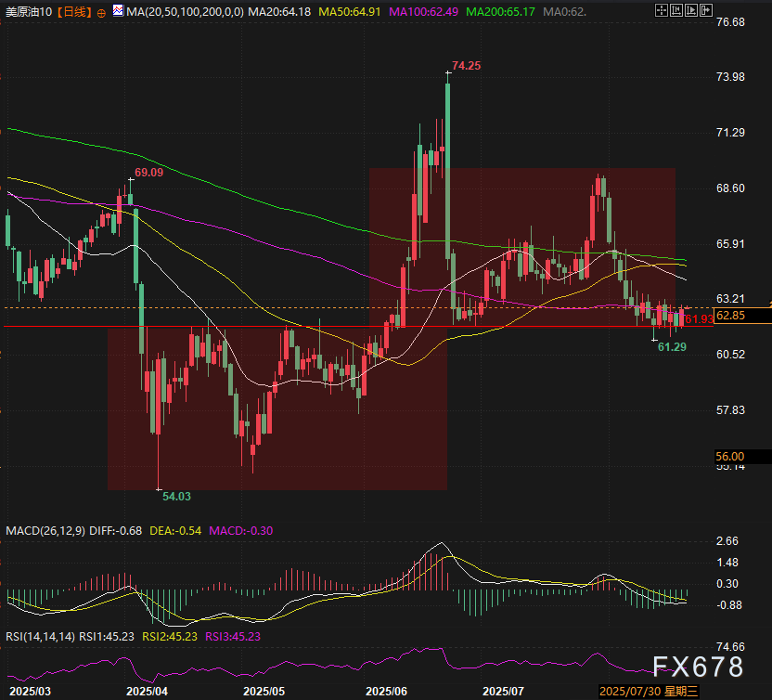Open MA(20,50,100,200,0,0) indicator settings

pyautogui.click(x=185, y=12)
